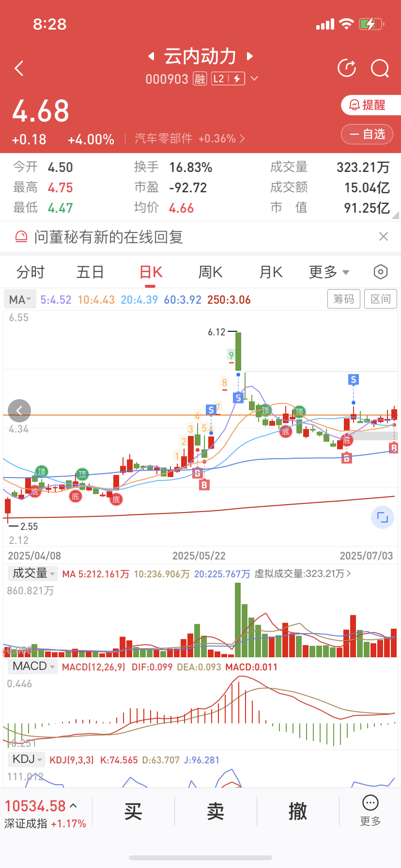Open 问董秘有新的在线回复 notice
Viewport: 401px width, 868px height.
click(108, 237)
